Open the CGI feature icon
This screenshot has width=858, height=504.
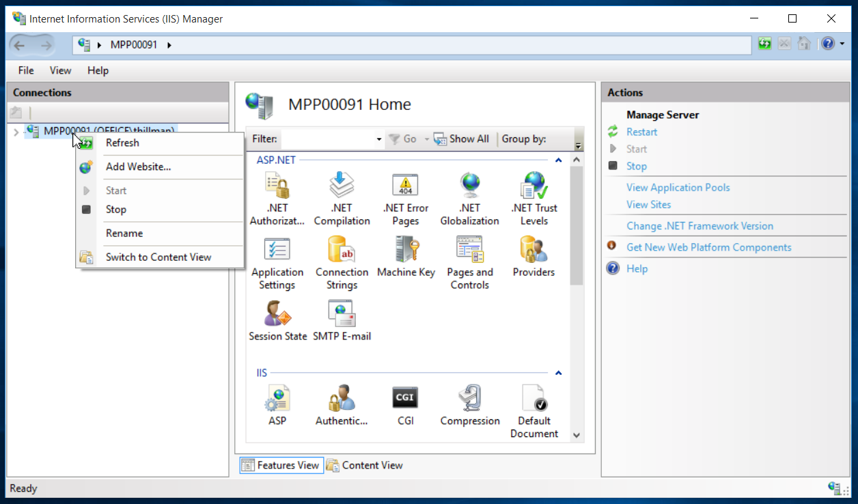click(405, 399)
